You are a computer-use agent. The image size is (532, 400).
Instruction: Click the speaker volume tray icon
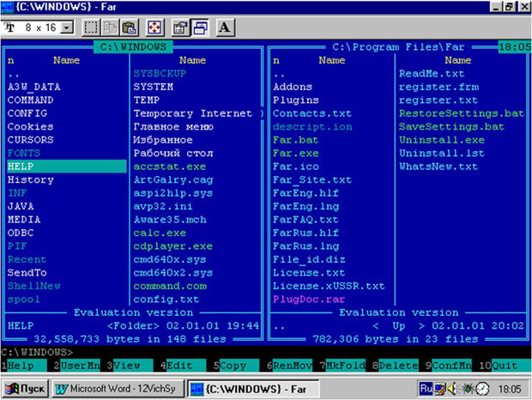click(452, 389)
